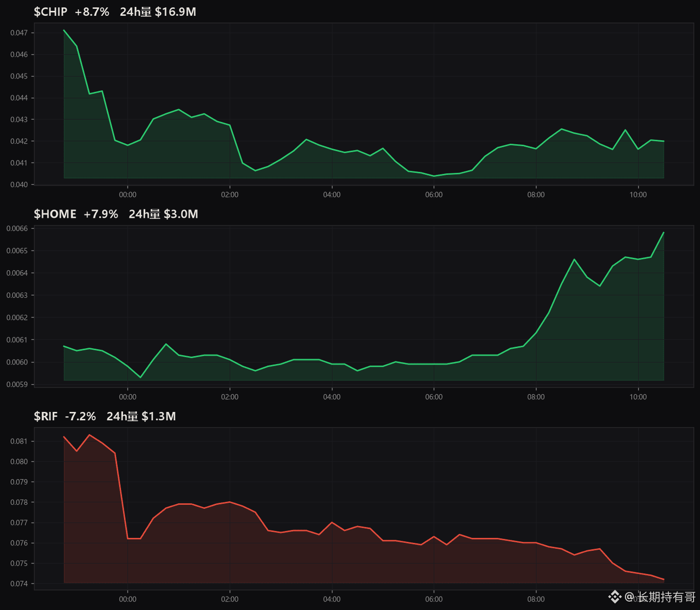Select the 0.078 price axis label
Viewport: 700px width, 610px height.
(19, 502)
